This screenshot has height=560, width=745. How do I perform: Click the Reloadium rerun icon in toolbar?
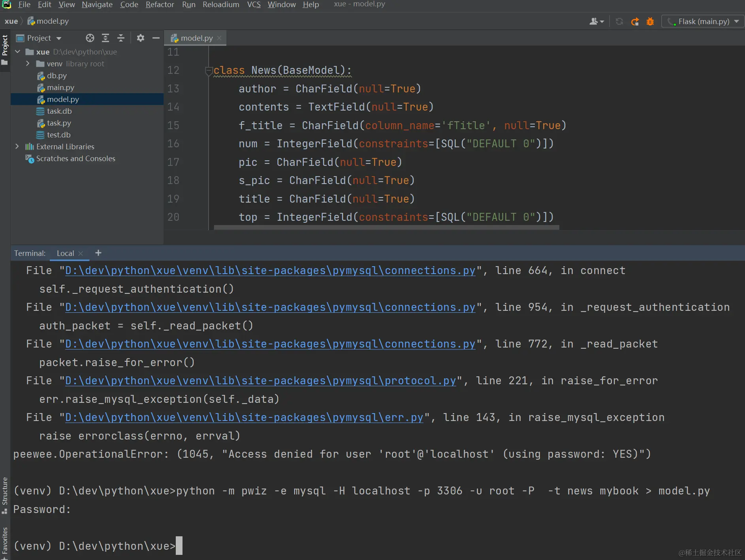click(x=635, y=22)
